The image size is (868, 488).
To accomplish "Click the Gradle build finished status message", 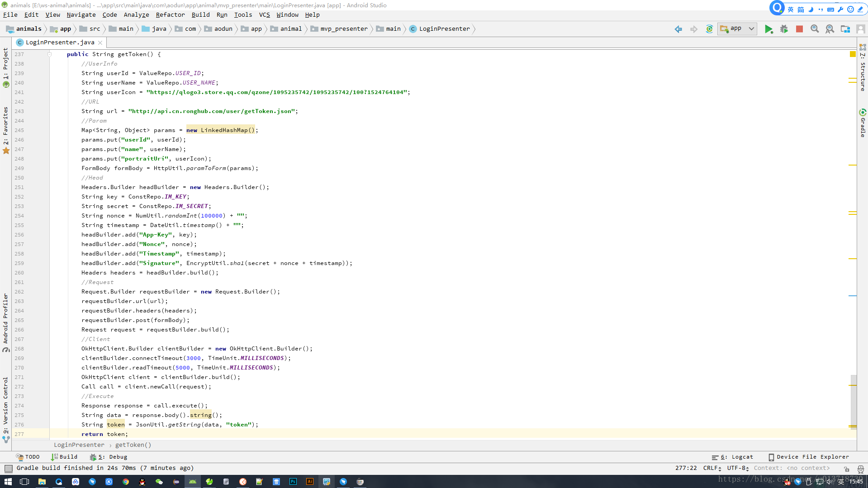I will point(105,468).
